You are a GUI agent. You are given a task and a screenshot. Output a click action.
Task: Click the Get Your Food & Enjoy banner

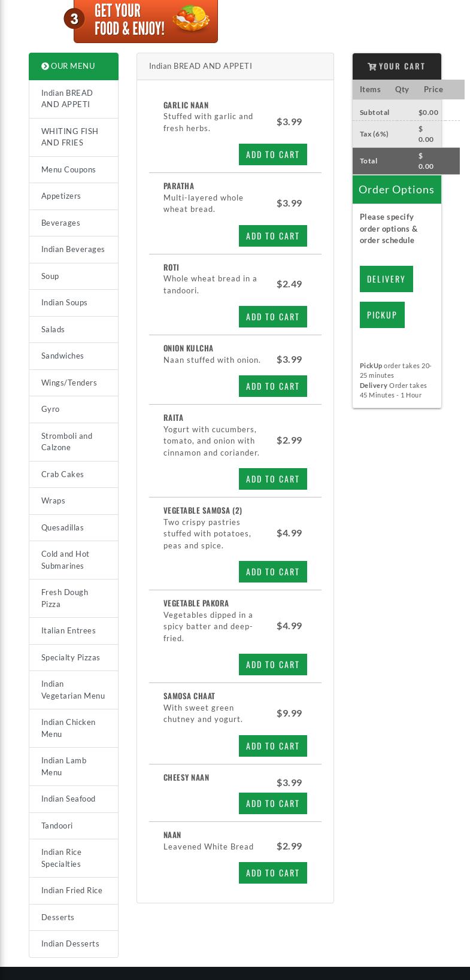(145, 21)
